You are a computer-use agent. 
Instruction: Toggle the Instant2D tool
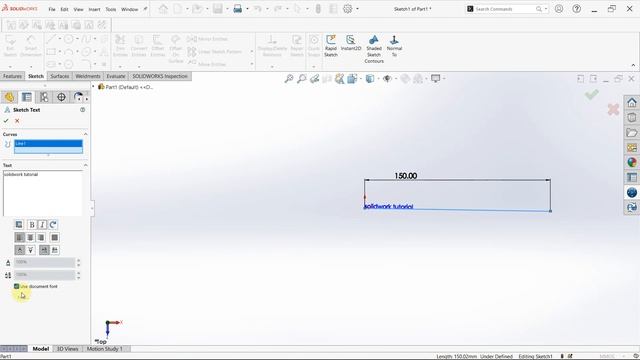[x=351, y=43]
